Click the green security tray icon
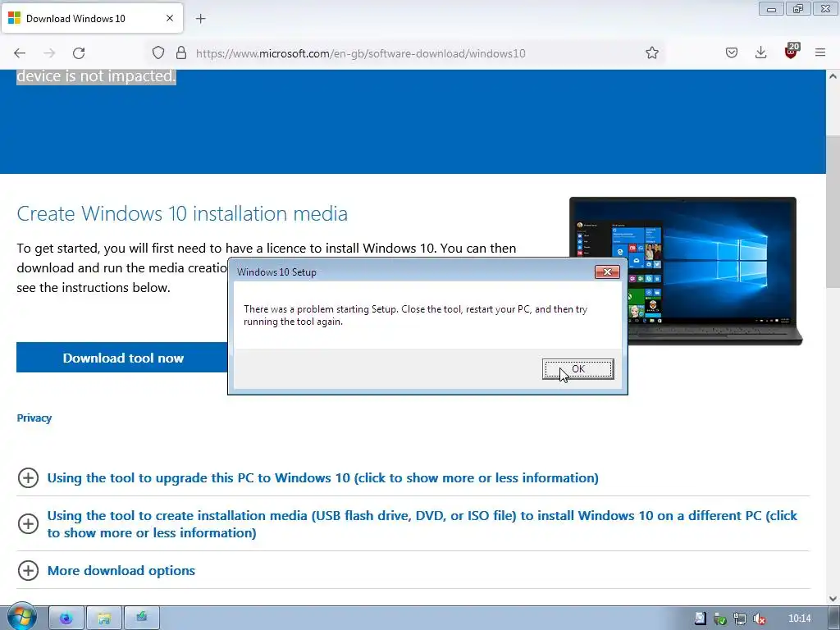 (x=720, y=619)
